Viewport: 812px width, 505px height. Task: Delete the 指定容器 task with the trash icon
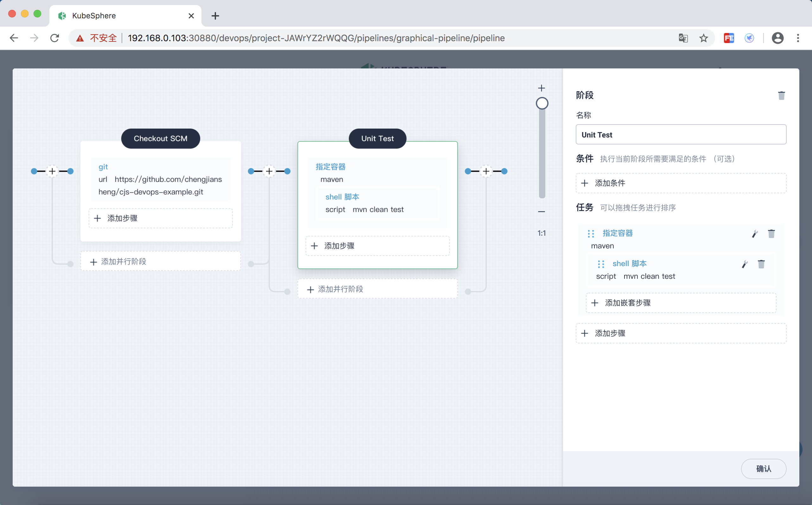[771, 233]
